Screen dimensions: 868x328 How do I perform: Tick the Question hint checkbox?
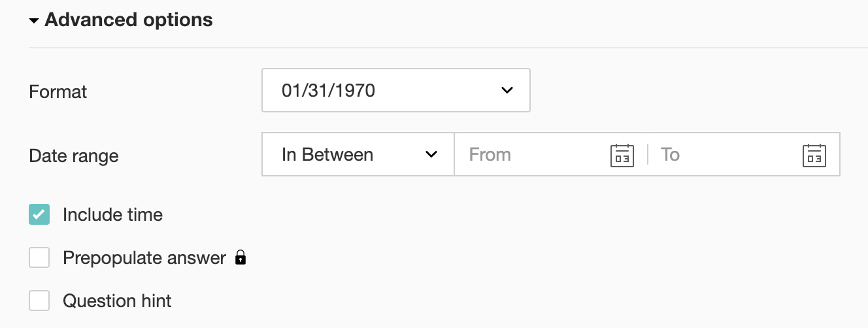pos(39,301)
